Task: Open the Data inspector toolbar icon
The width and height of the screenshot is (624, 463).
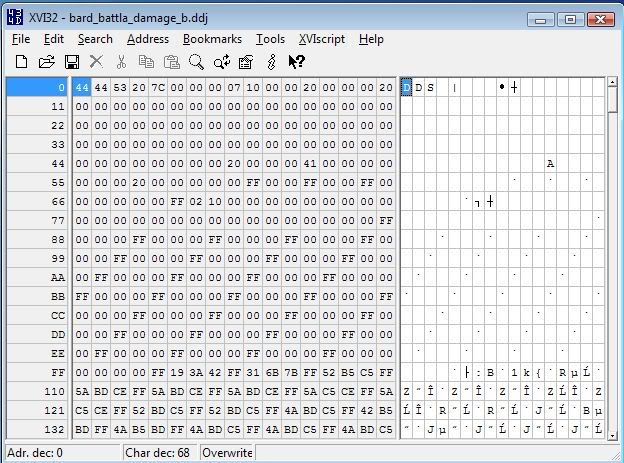Action: [x=246, y=62]
